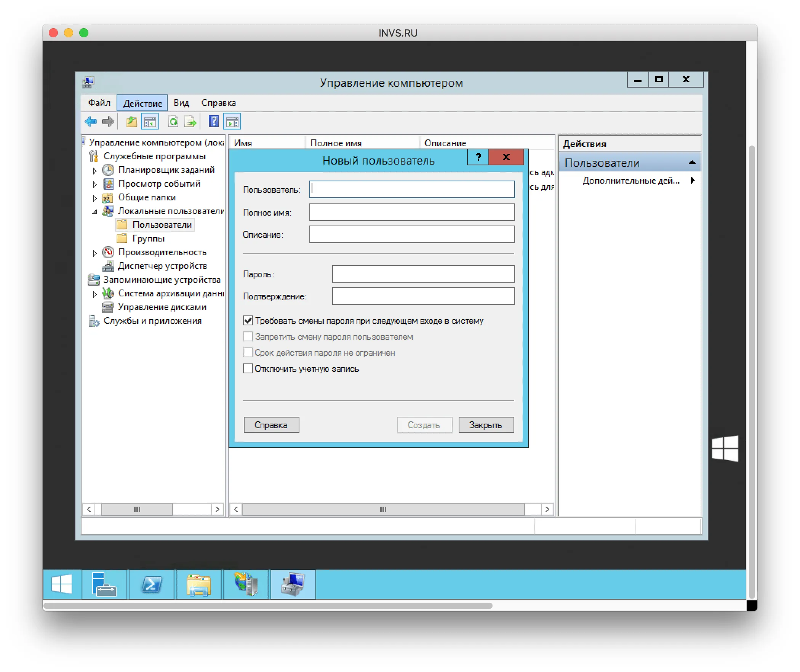The image size is (800, 672).
Task: Check Срок действия пароля не ограничен
Action: [248, 352]
